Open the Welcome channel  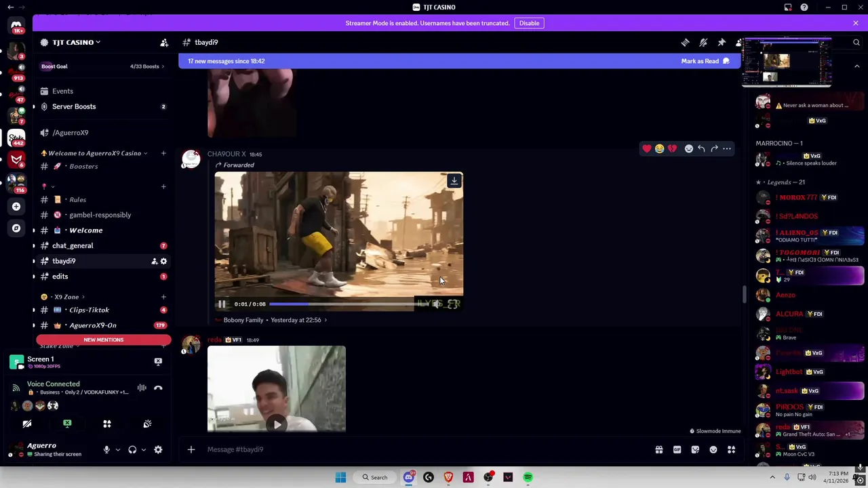click(102, 230)
